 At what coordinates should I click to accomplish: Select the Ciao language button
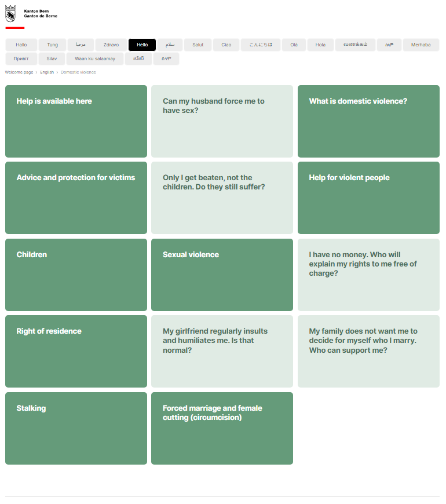coord(226,45)
